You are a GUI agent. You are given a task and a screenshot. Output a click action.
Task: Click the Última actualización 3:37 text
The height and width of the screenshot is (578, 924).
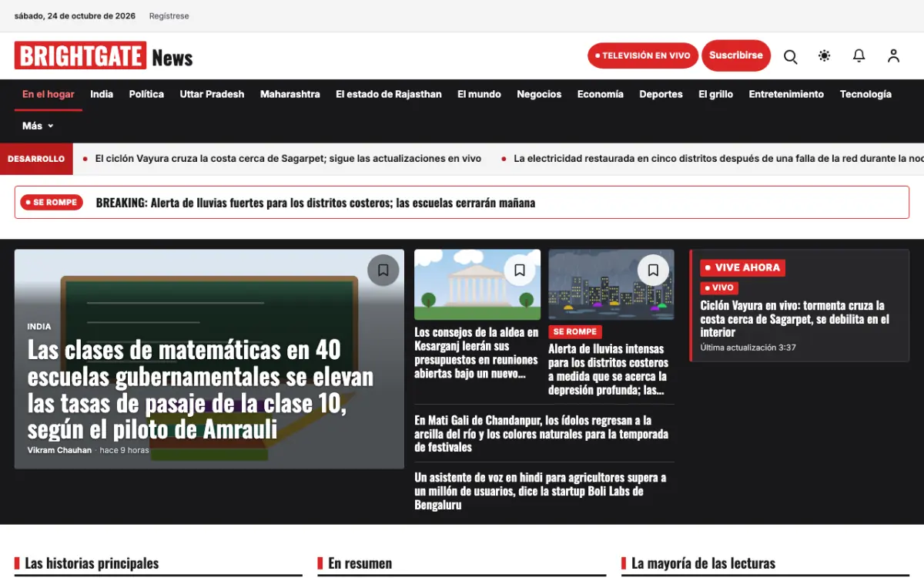(748, 348)
